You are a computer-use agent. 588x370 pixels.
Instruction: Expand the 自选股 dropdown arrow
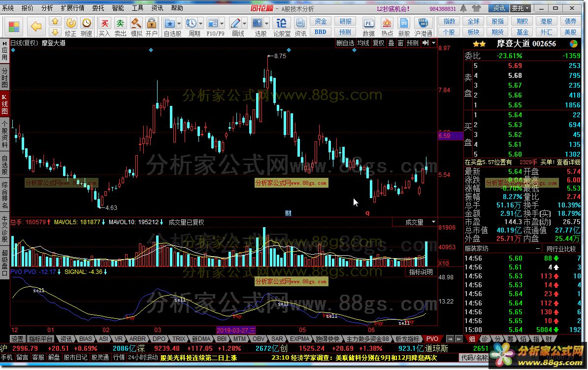pyautogui.click(x=178, y=24)
